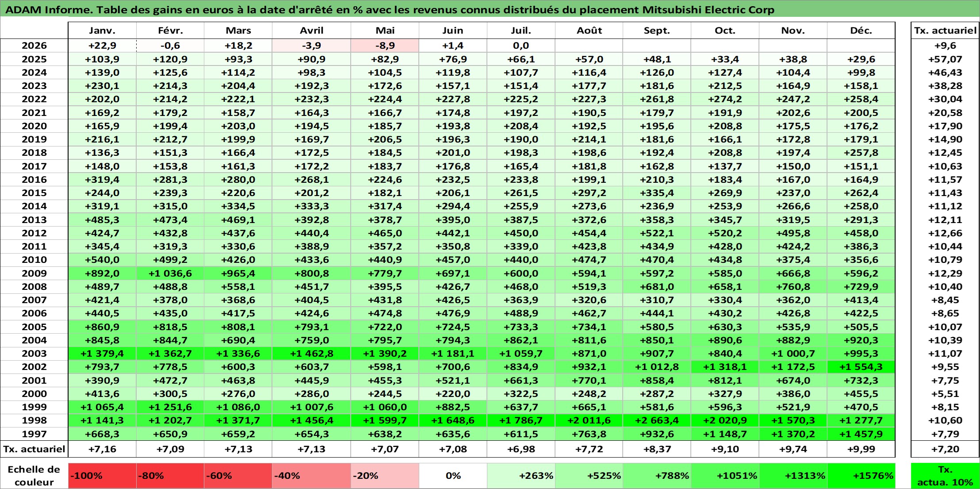Click the +6,98 cell in the Tx. actuariel row

pyautogui.click(x=521, y=449)
